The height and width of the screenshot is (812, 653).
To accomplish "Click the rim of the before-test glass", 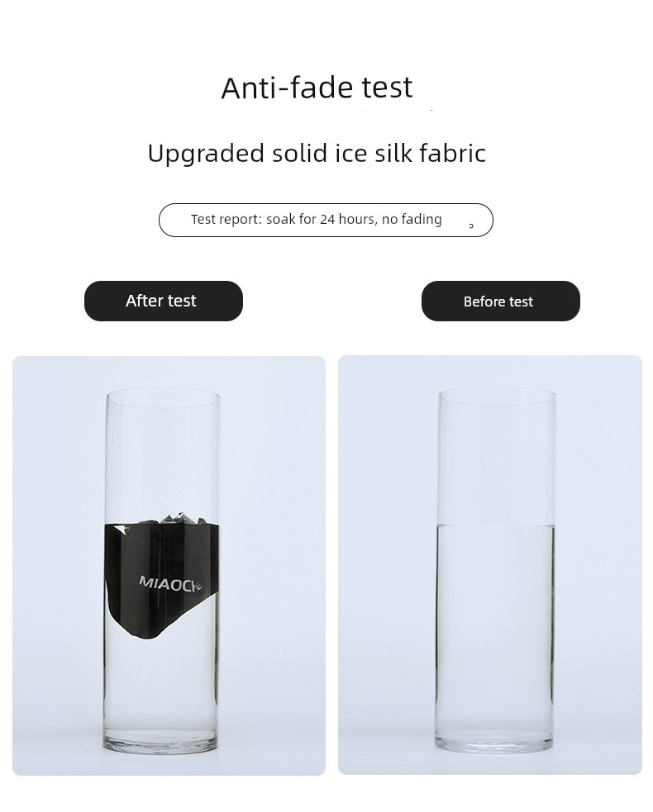I will coord(497,397).
